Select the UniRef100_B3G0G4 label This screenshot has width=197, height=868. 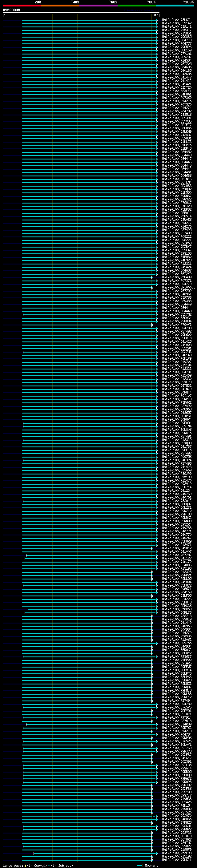[x=177, y=318]
